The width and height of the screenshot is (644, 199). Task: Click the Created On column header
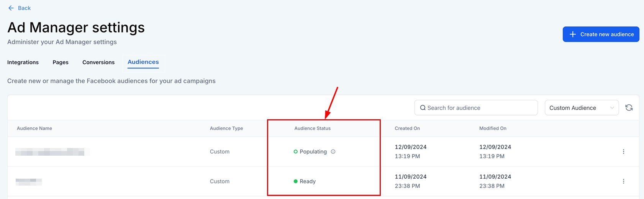point(407,128)
